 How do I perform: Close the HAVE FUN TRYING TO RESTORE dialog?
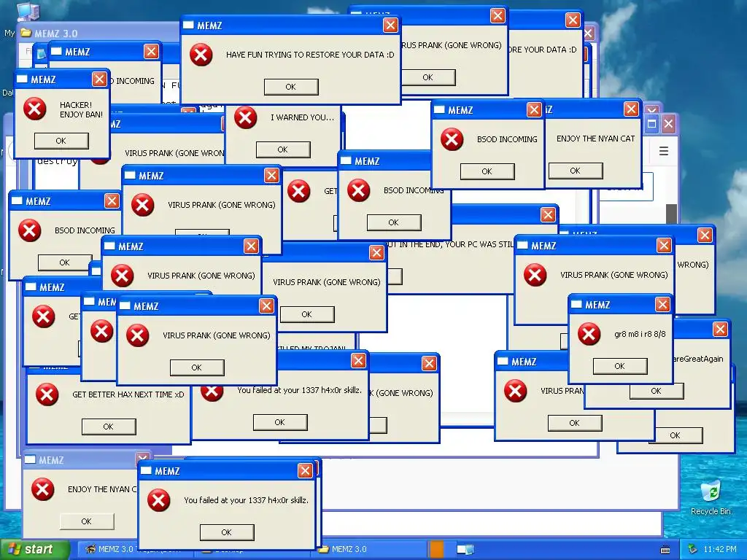390,26
